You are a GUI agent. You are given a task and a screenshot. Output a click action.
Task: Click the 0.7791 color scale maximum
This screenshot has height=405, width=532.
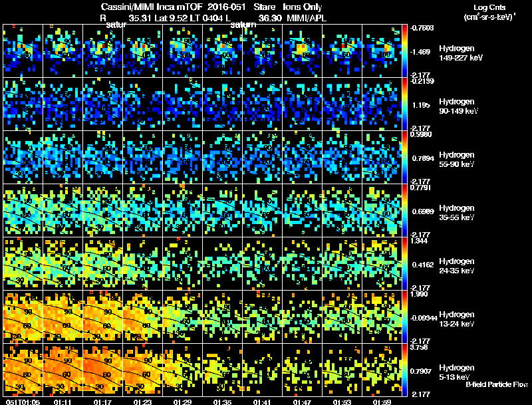click(420, 188)
